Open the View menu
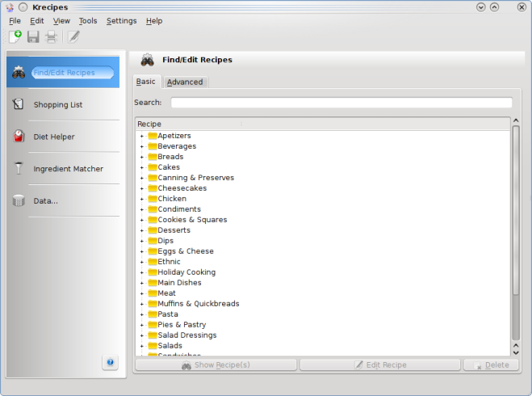This screenshot has height=396, width=532. point(61,21)
